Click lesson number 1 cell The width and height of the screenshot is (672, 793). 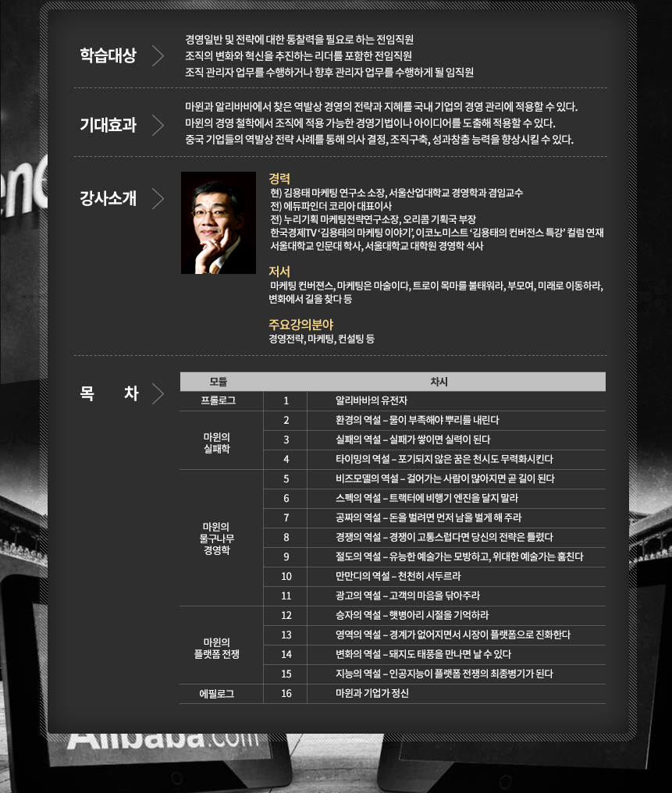click(x=286, y=400)
